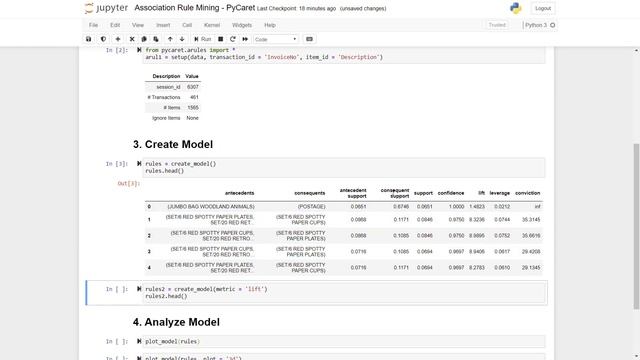Screen dimensions: 640x360
Task: Click the 'conviction' column header
Action: point(527,193)
